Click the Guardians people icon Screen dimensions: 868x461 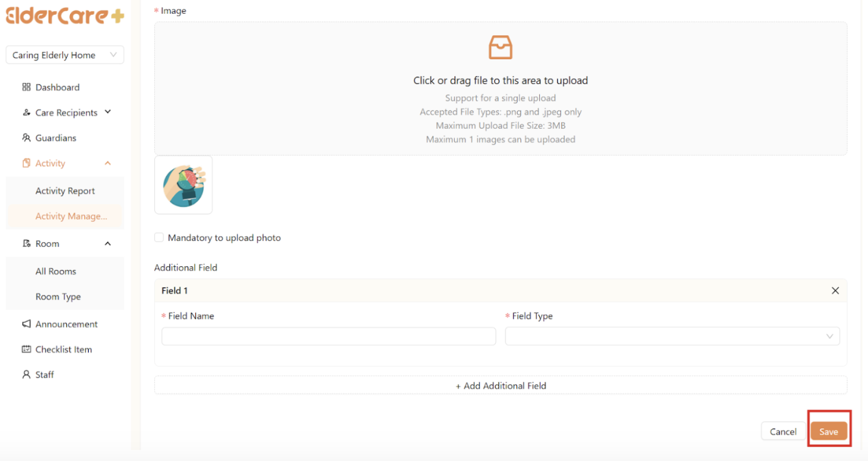27,138
